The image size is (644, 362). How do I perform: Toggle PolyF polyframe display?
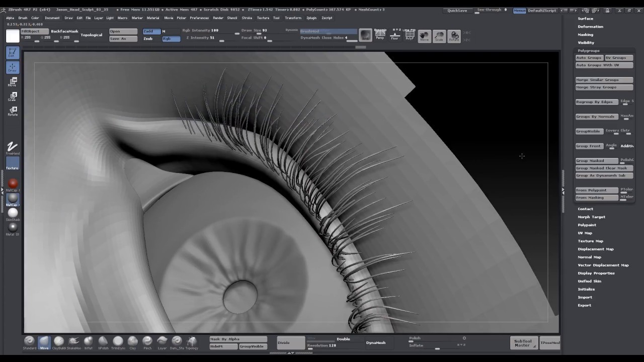(410, 35)
